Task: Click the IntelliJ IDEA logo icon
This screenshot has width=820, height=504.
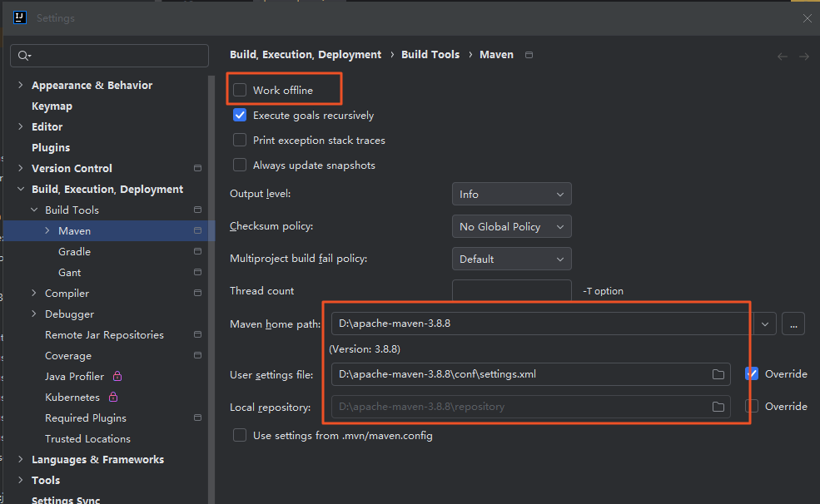Action: click(20, 17)
